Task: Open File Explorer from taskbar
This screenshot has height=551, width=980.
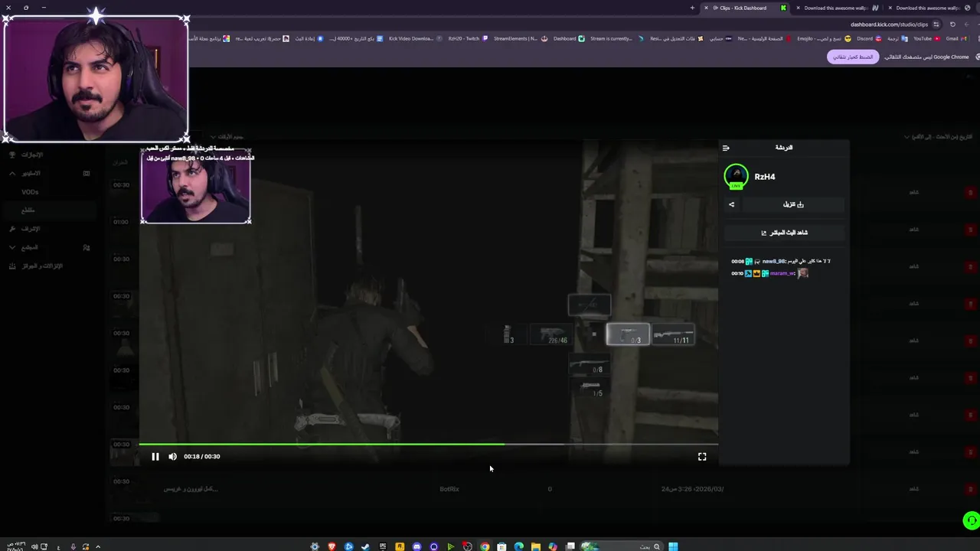Action: coord(536,546)
